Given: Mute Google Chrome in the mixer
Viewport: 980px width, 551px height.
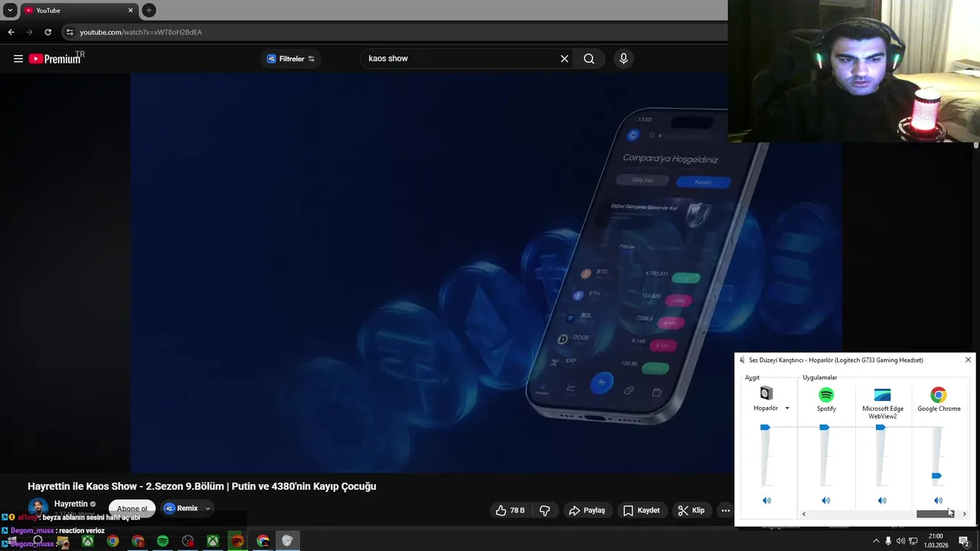Looking at the screenshot, I should (939, 500).
